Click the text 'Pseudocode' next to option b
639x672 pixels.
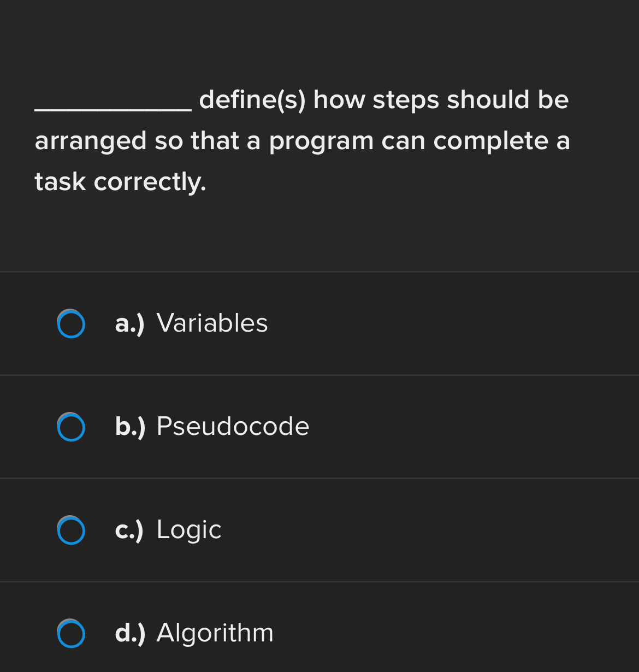click(233, 427)
